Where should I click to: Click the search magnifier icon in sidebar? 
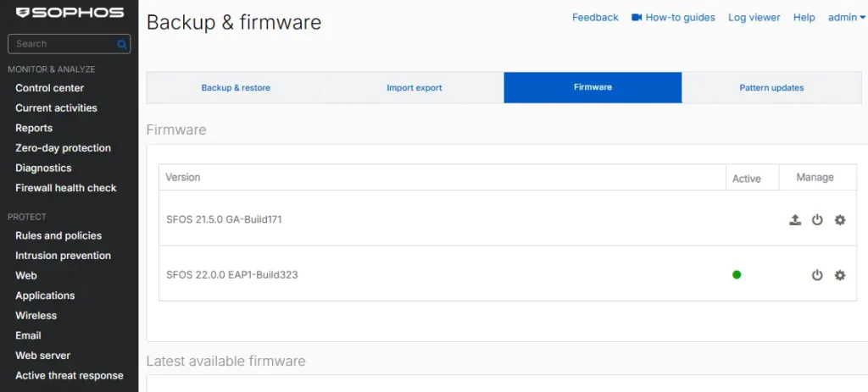pos(122,44)
